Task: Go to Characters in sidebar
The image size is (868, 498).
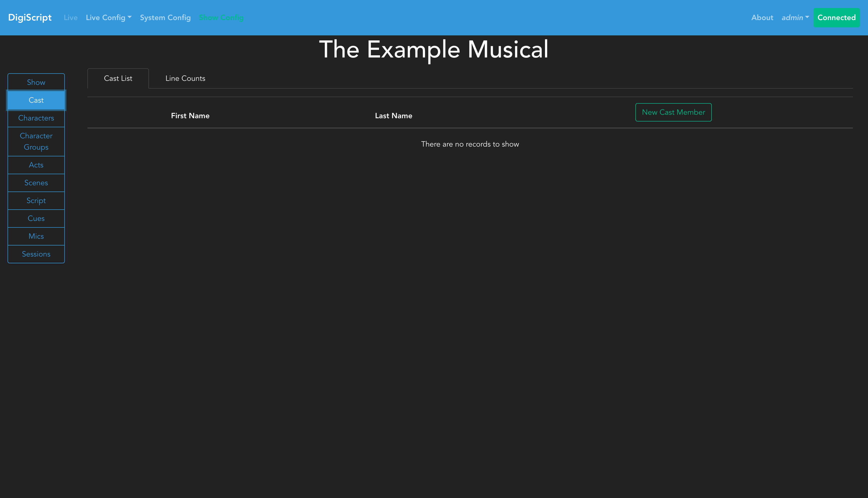Action: 36,118
